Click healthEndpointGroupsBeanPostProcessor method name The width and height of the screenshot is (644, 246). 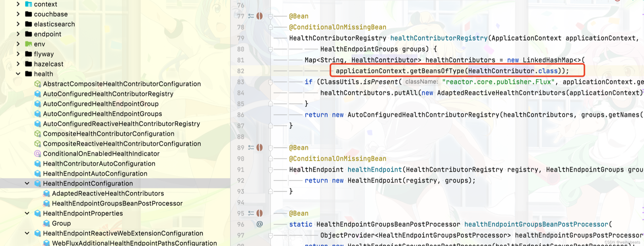tap(537, 224)
